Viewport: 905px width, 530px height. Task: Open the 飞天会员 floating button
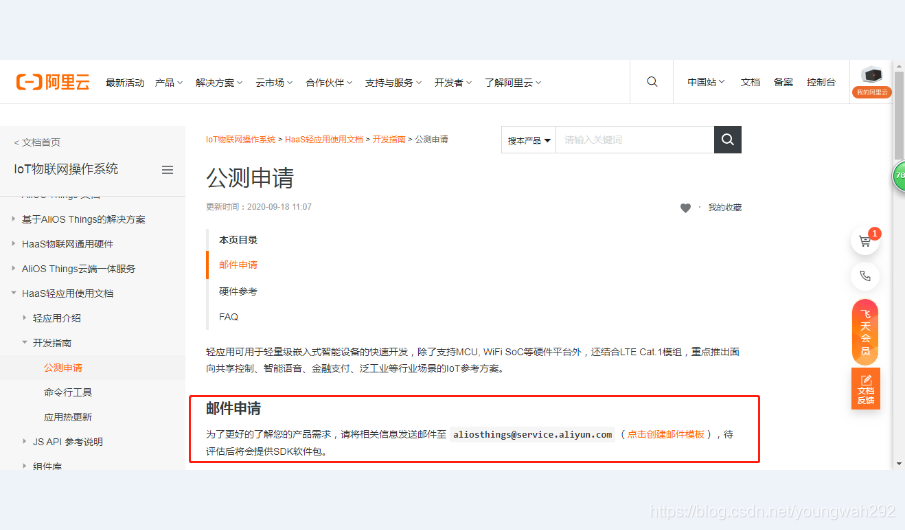tap(865, 333)
